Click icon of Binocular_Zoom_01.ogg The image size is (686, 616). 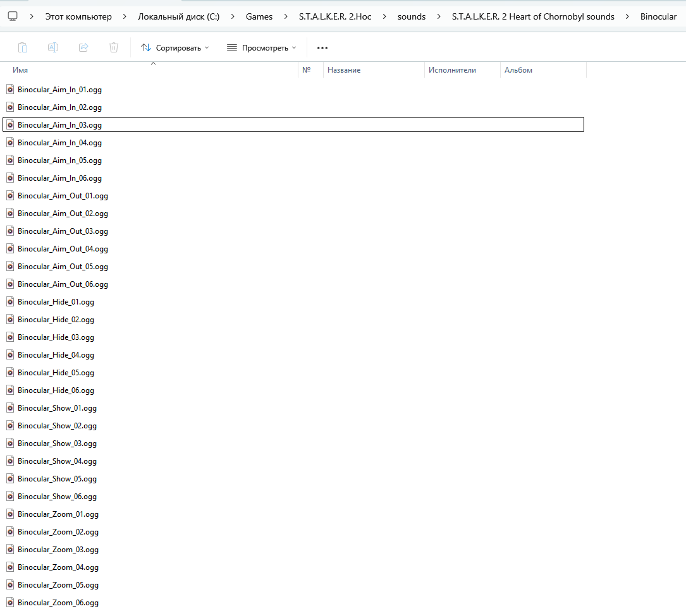pyautogui.click(x=10, y=514)
